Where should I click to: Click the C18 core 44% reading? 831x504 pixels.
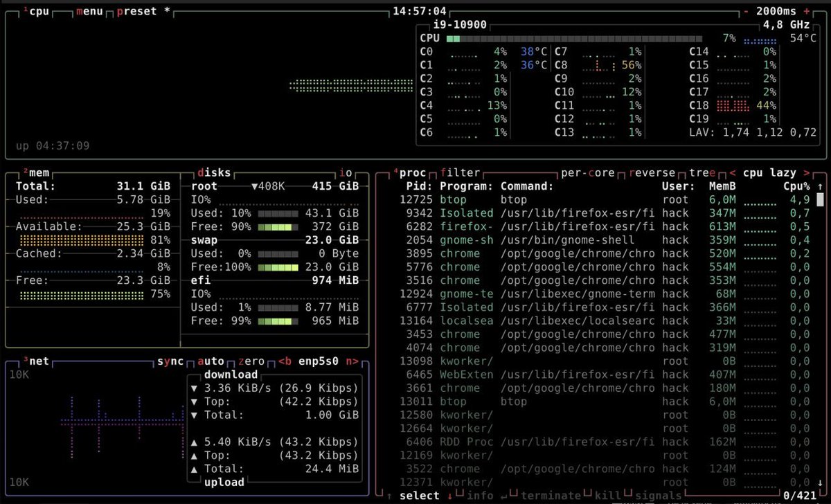pos(766,106)
